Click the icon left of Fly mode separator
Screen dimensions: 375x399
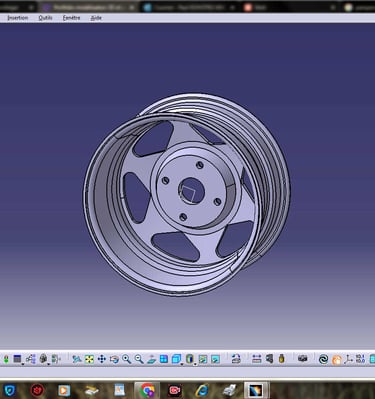click(56, 359)
